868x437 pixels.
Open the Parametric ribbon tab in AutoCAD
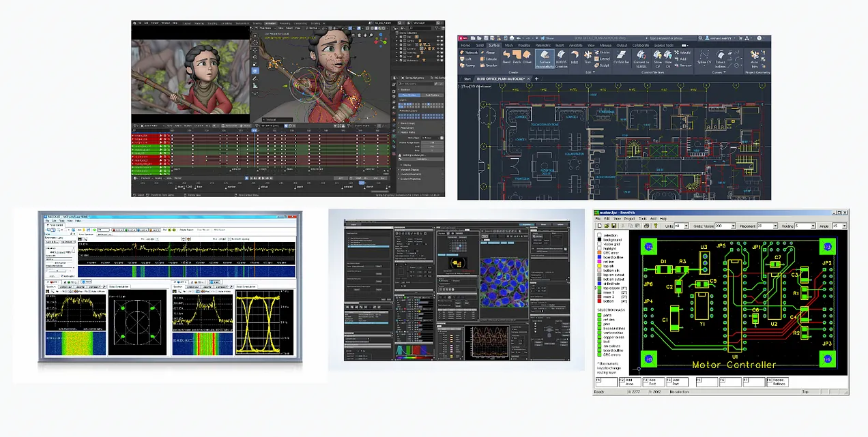pos(543,45)
